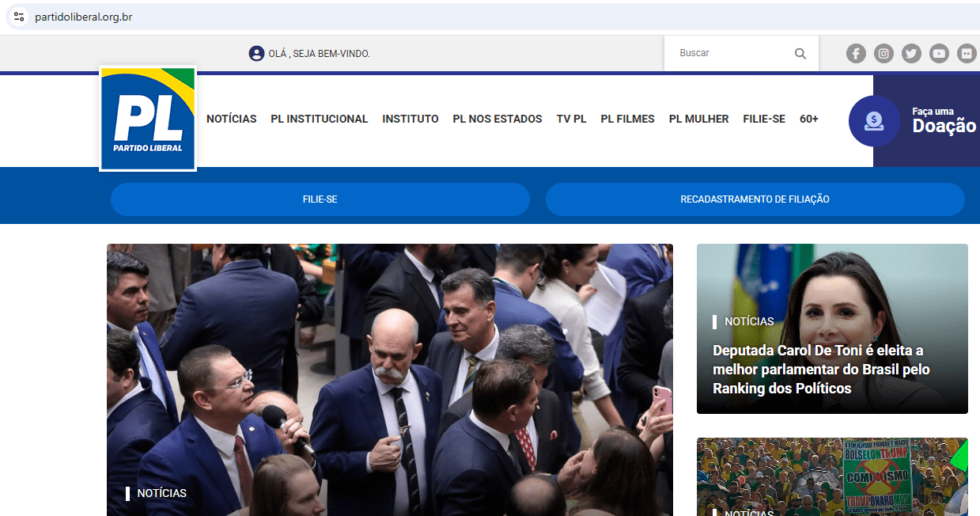Open the large chamber news photo

point(390,380)
